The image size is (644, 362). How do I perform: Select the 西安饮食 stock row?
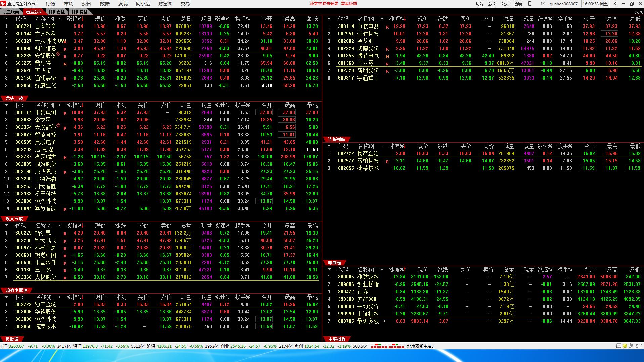[161, 26]
